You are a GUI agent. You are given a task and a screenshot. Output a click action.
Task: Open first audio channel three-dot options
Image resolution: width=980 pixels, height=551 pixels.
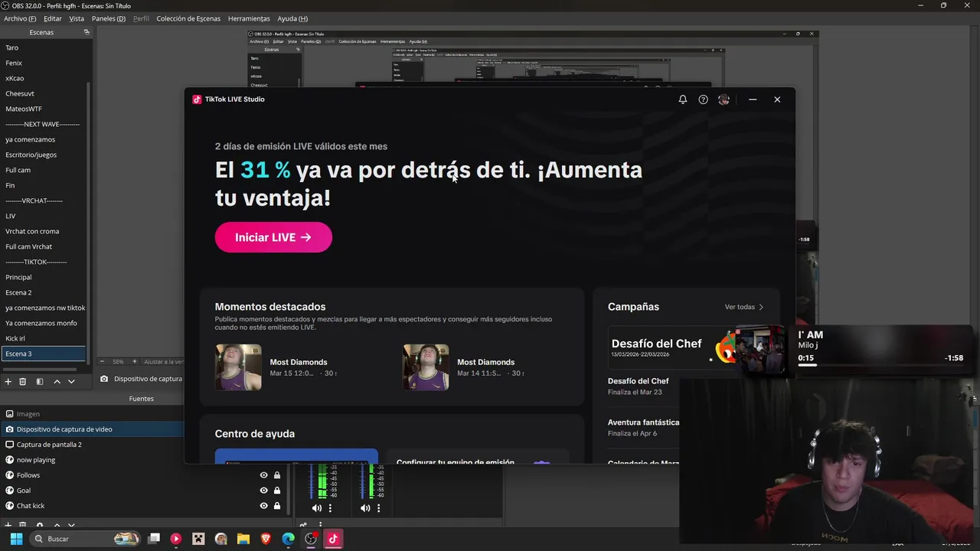[x=330, y=508]
